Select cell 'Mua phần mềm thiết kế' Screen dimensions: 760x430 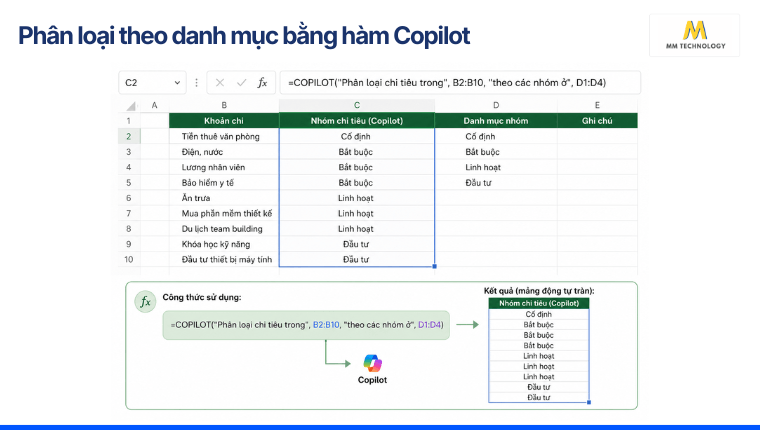point(224,213)
